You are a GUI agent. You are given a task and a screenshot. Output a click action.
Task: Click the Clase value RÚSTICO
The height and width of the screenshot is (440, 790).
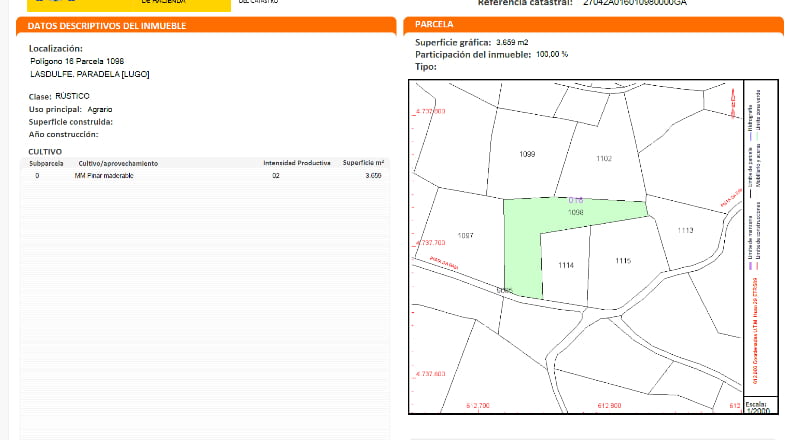point(72,96)
